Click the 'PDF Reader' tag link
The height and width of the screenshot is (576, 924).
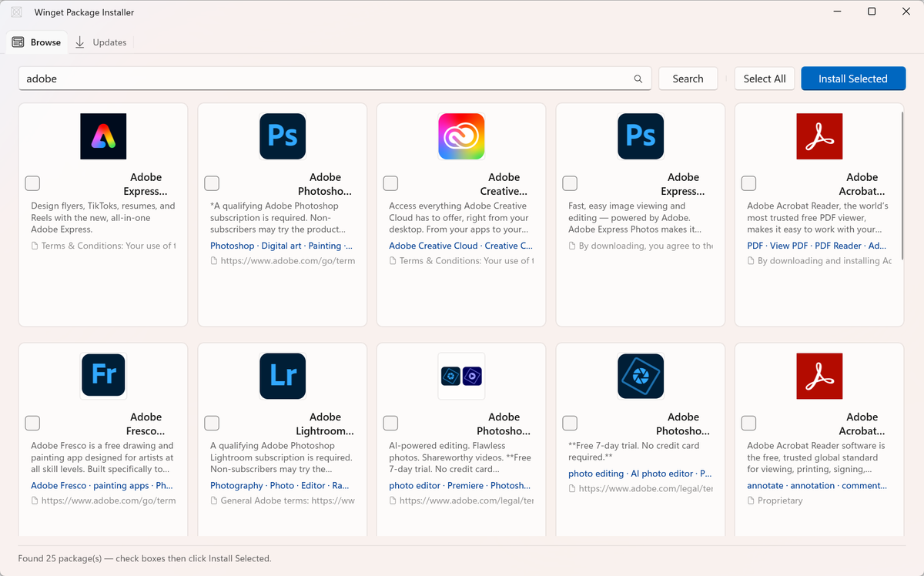point(838,246)
